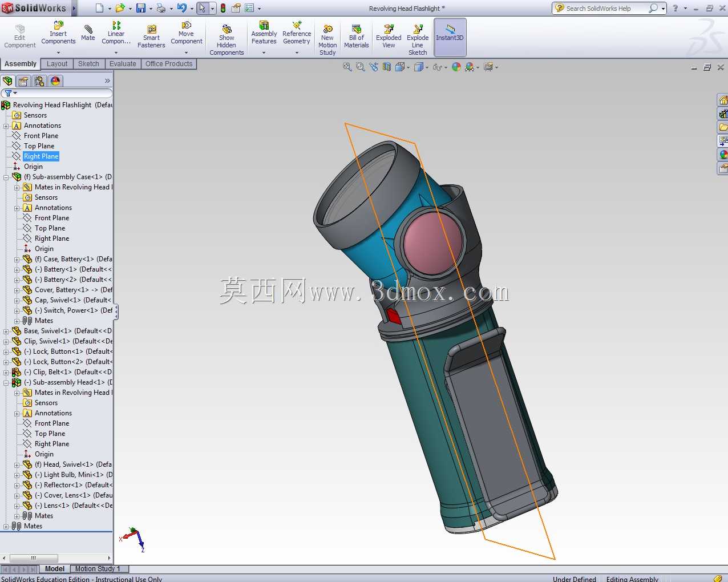
Task: Select Origin under main assembly
Action: click(33, 167)
